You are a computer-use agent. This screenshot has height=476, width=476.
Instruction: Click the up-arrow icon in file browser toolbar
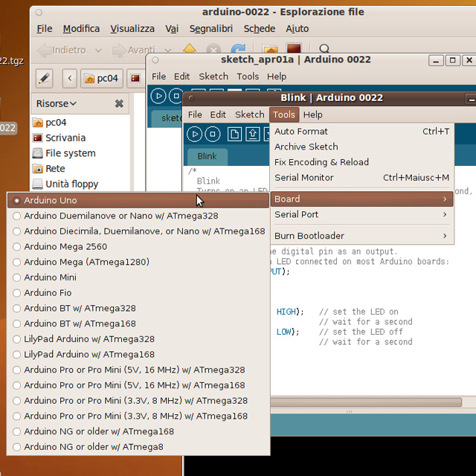click(190, 50)
